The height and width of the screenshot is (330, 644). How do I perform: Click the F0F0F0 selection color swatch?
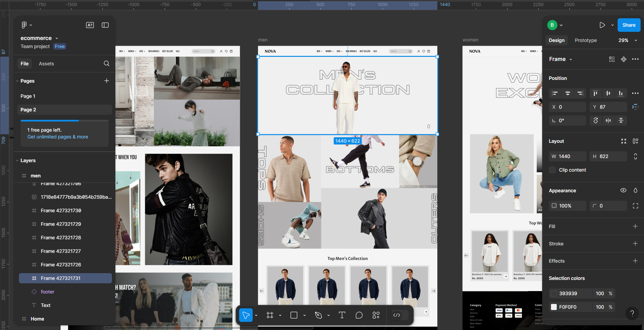pyautogui.click(x=554, y=307)
